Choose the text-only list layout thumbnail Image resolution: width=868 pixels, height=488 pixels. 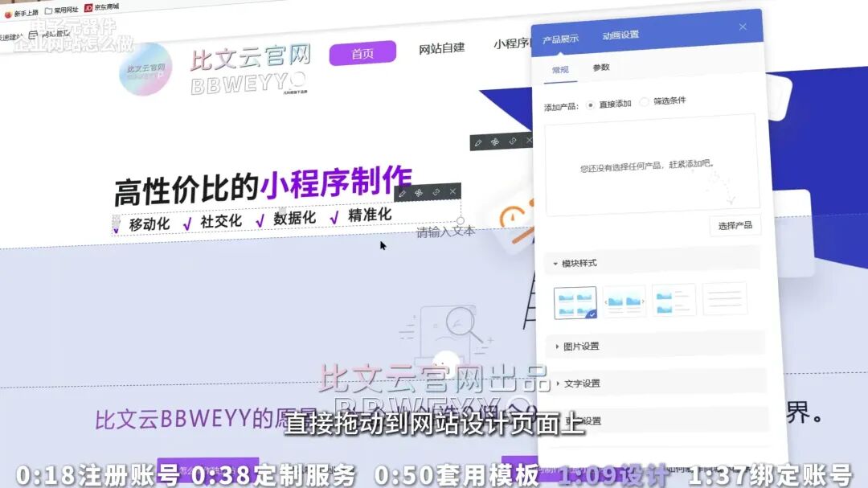(x=724, y=299)
